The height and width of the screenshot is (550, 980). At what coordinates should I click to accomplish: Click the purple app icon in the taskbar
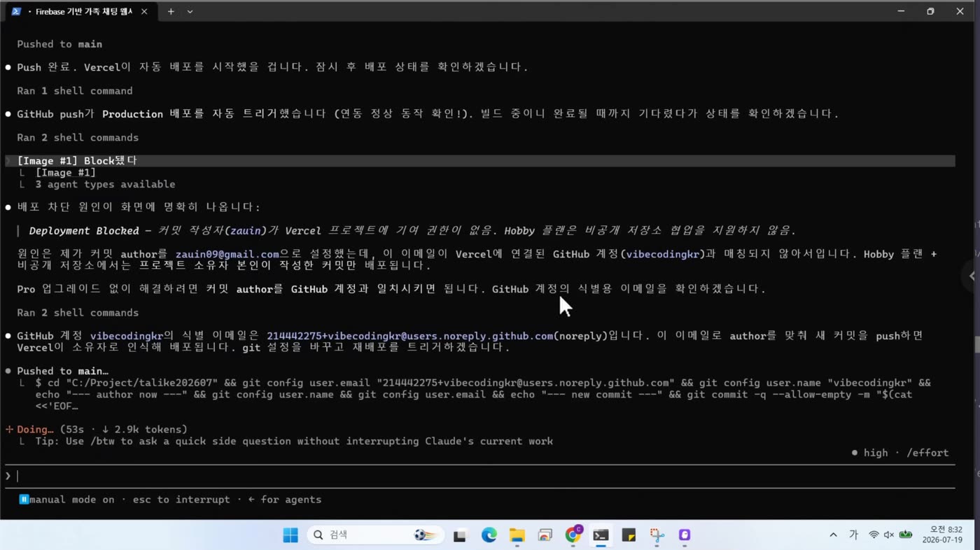pos(685,535)
